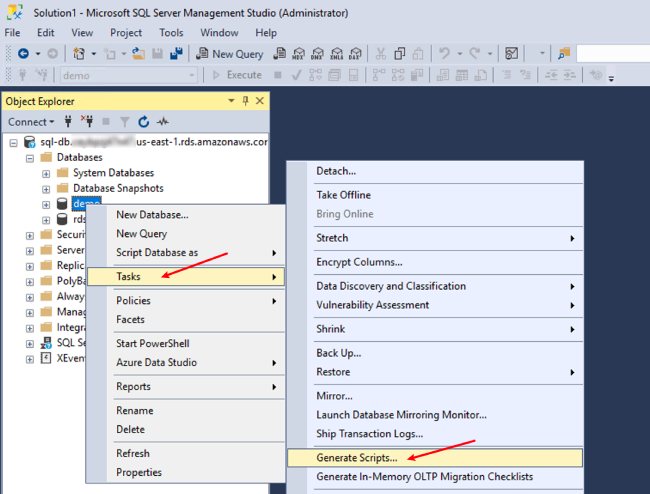650x494 pixels.
Task: Choose New Query in context menu
Action: (x=187, y=234)
